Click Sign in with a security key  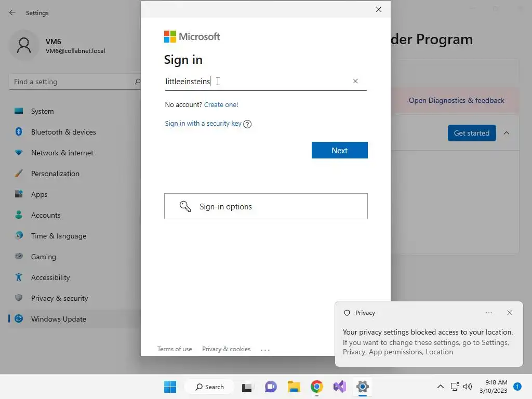203,124
